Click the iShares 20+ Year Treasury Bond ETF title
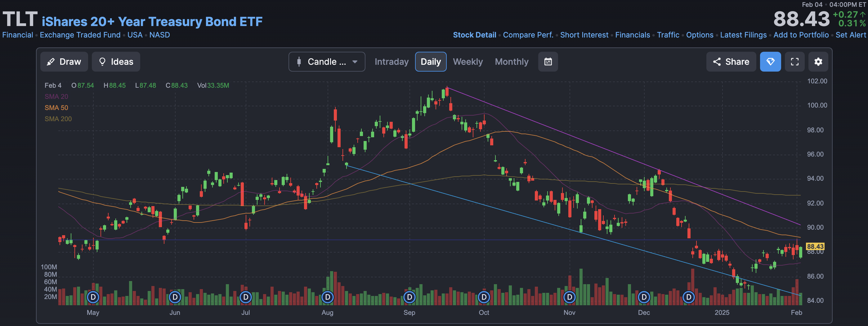Viewport: 868px width, 326px height. pyautogui.click(x=152, y=21)
